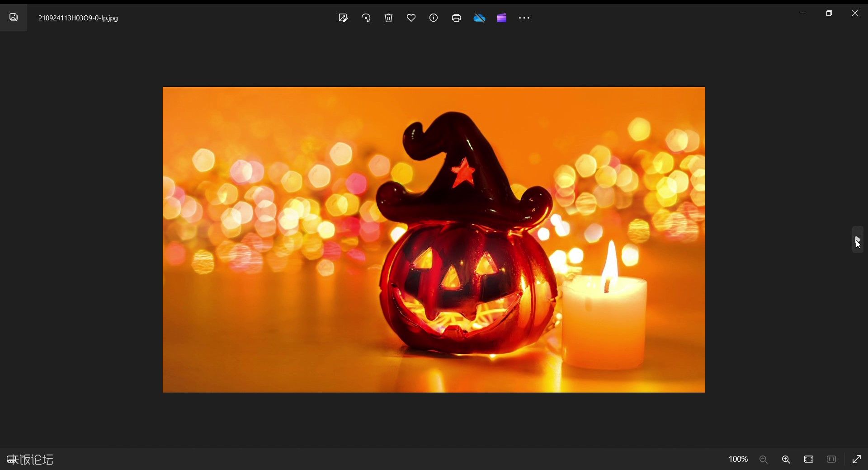
Task: Click the zoom out magnifier
Action: [x=764, y=459]
